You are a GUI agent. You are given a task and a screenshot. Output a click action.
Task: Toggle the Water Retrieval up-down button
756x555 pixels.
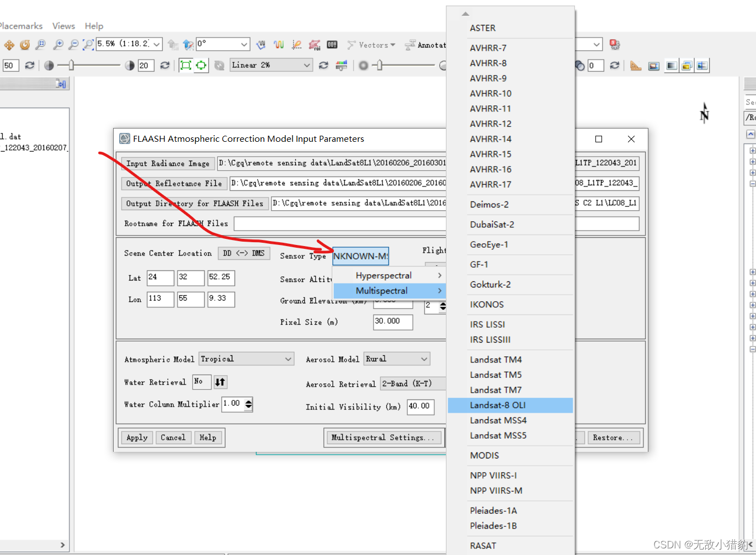(x=220, y=382)
